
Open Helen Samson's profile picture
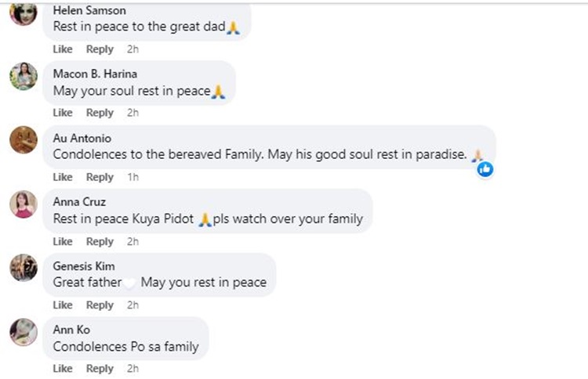(x=24, y=13)
